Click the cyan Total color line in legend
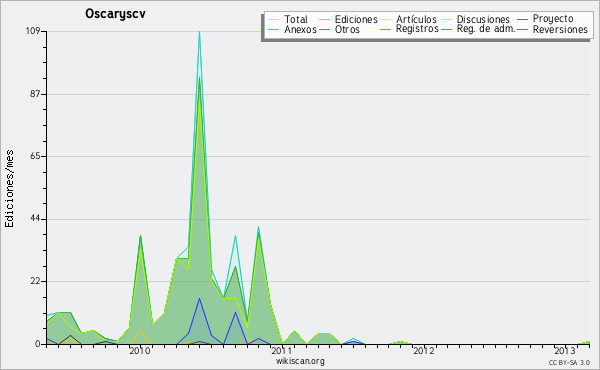The image size is (600, 370). (274, 19)
